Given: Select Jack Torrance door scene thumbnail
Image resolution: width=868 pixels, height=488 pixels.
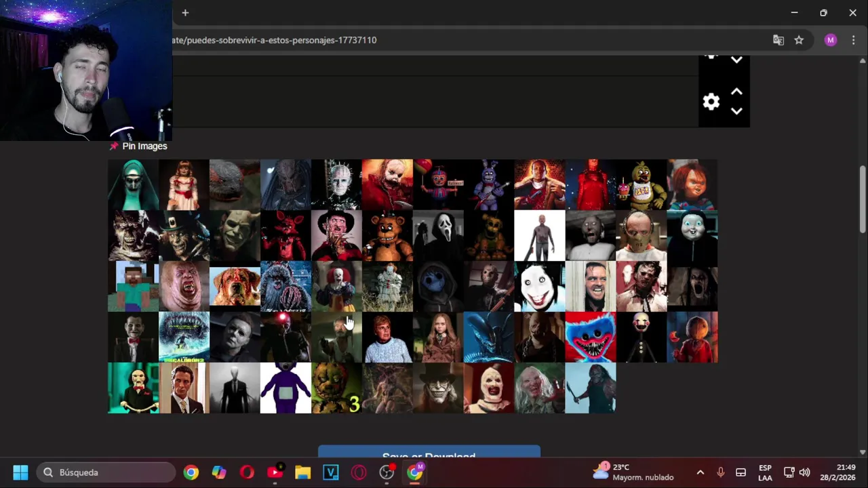Looking at the screenshot, I should point(591,286).
